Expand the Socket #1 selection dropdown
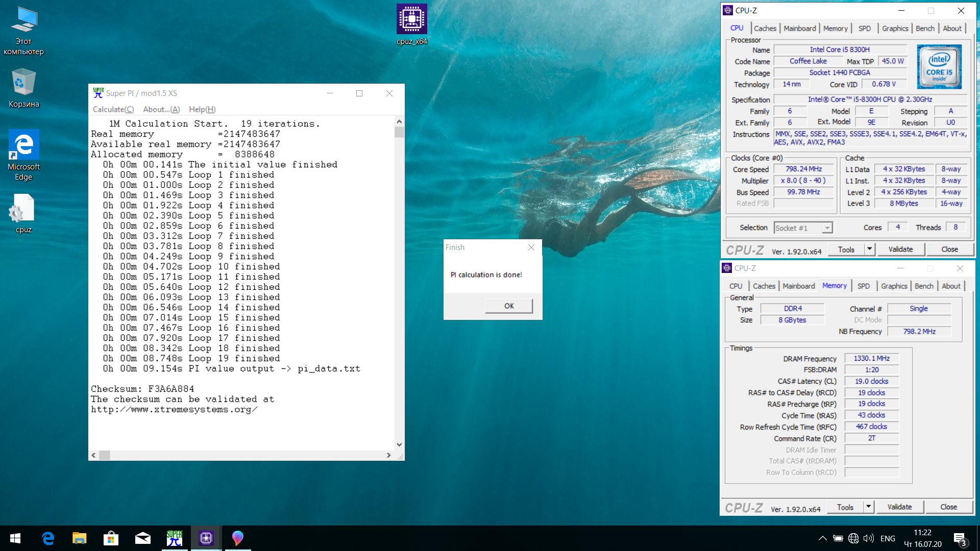980x551 pixels. coord(827,228)
